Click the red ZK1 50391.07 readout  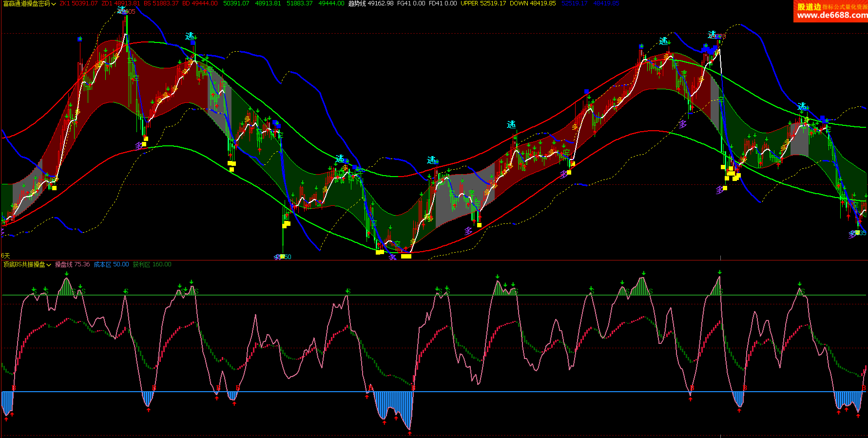[78, 3]
